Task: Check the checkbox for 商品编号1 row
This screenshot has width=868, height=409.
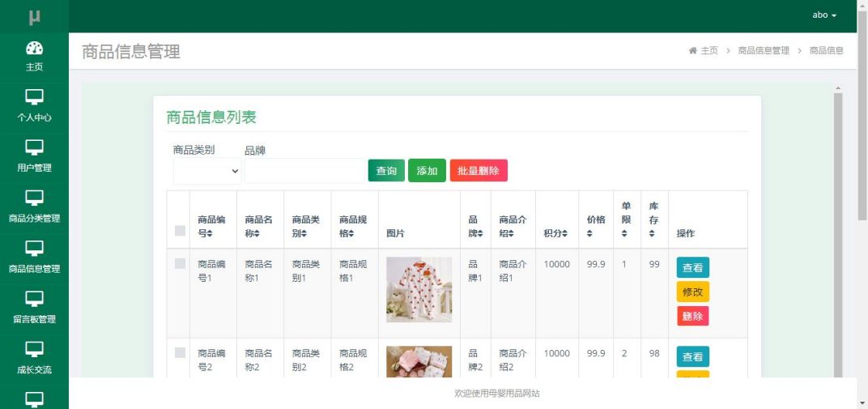Action: (180, 264)
